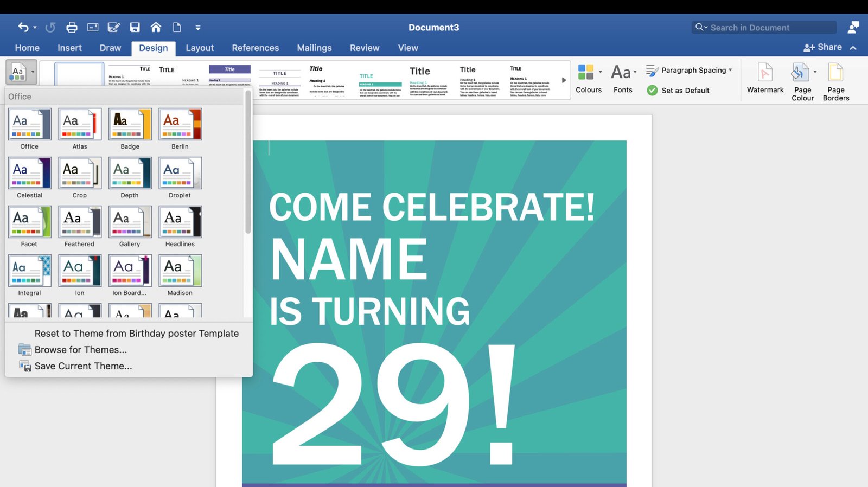Image resolution: width=868 pixels, height=487 pixels.
Task: Switch to the Draw tab
Action: tap(110, 48)
